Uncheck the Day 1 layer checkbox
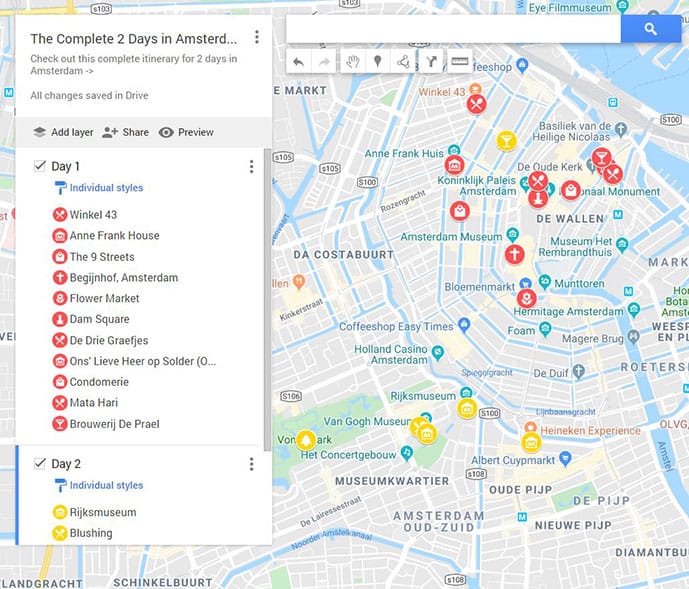Image resolution: width=689 pixels, height=589 pixels. pos(40,166)
